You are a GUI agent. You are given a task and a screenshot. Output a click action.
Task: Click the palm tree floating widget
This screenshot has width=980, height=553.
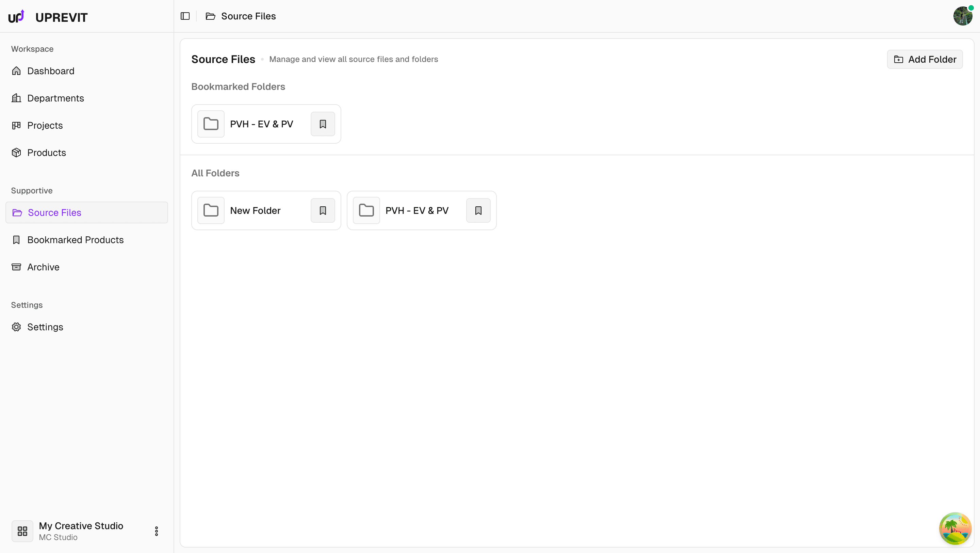955,528
